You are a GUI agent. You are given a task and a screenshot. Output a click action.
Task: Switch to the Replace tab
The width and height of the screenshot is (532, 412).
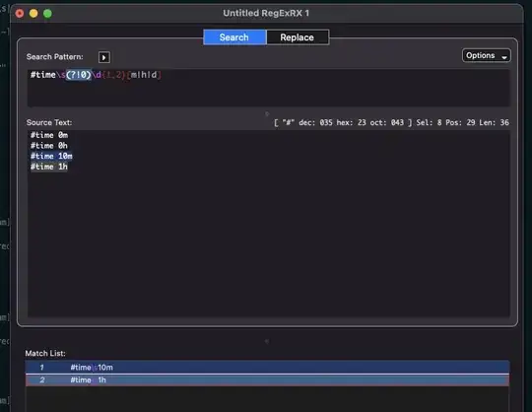pos(298,37)
